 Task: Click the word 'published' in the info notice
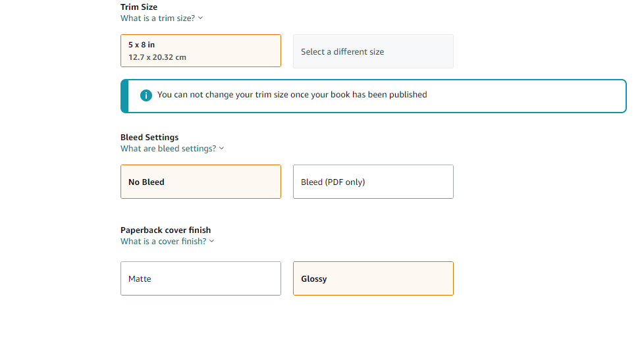408,95
